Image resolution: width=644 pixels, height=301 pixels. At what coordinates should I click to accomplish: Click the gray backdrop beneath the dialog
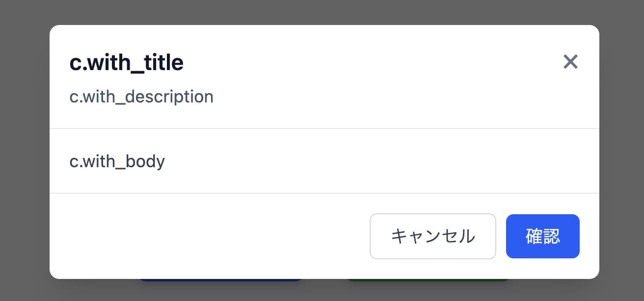[x=322, y=291]
